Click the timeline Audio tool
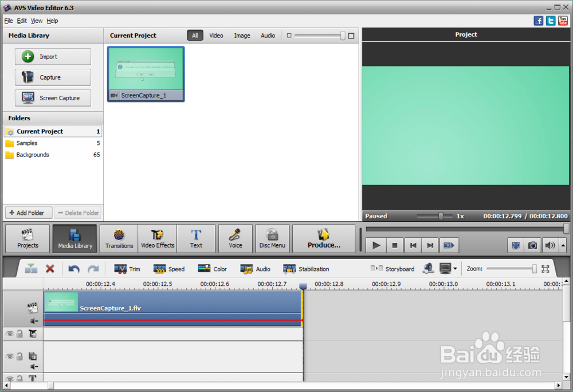573x392 pixels. [255, 269]
